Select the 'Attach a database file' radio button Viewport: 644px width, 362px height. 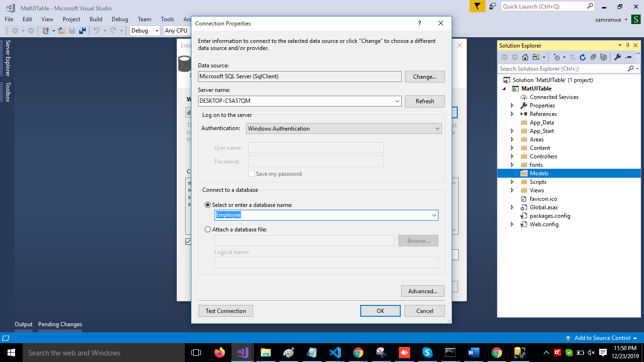208,230
